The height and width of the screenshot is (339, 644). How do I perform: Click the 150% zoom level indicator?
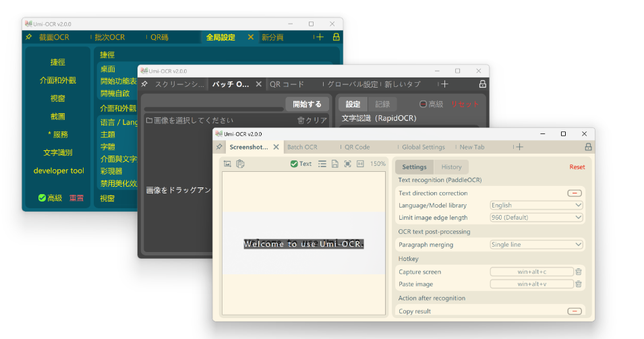(x=378, y=164)
